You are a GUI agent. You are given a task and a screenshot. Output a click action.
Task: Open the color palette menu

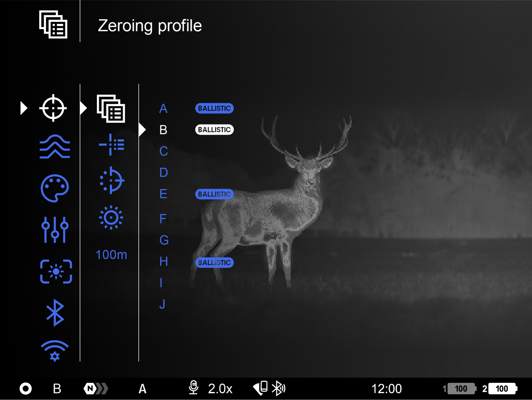point(55,188)
